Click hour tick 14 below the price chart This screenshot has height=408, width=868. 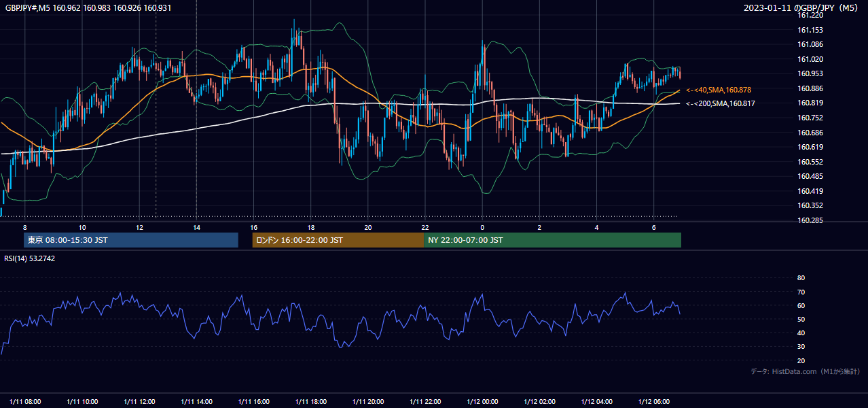[x=196, y=227]
